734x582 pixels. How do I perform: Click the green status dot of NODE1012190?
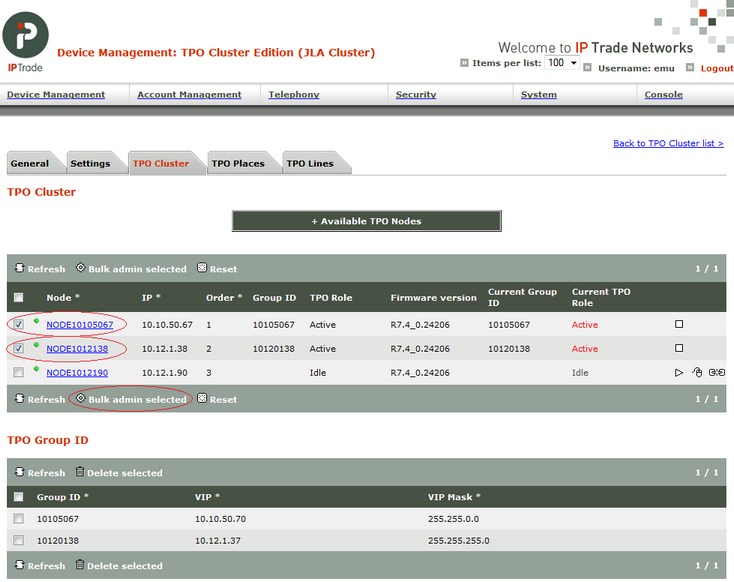click(36, 369)
